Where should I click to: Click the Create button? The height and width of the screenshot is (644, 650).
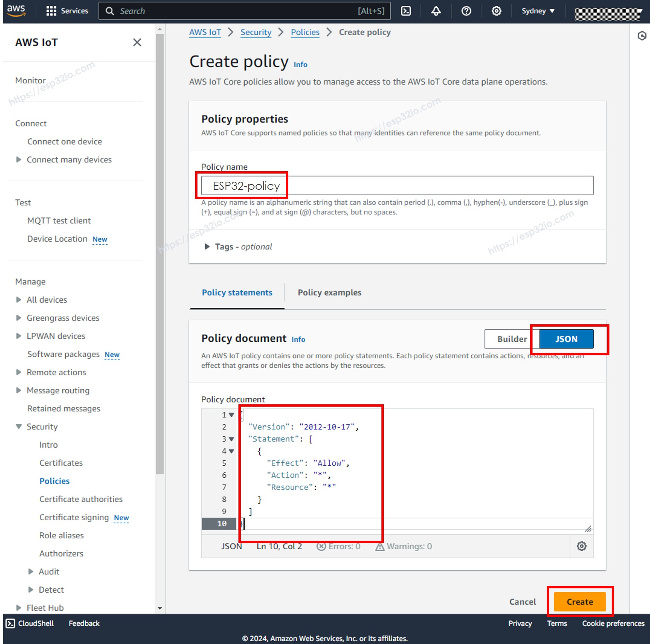click(580, 601)
